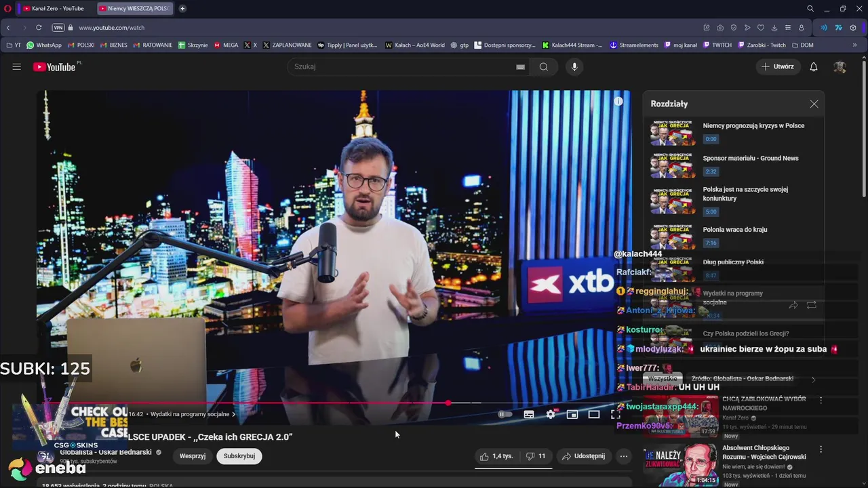
Task: Select the Źródło: Globalista - Oskar Bednarski chip
Action: tap(742, 379)
